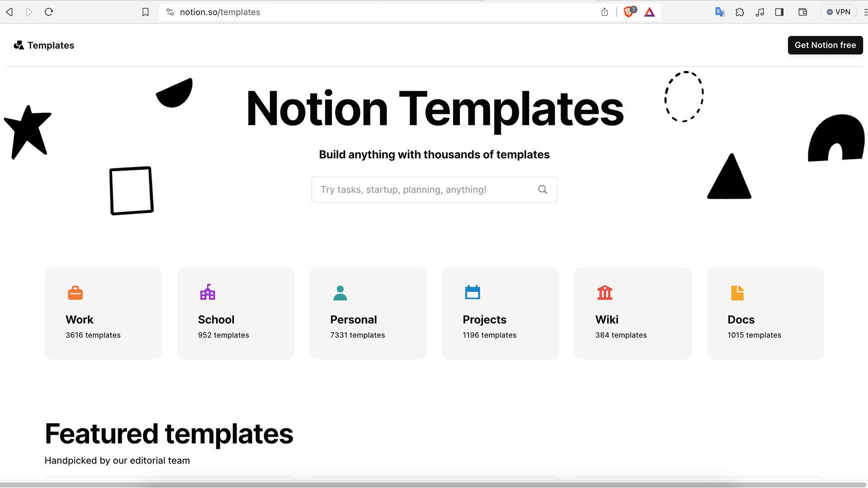Click the Get Notion free button
868x488 pixels.
(x=825, y=45)
